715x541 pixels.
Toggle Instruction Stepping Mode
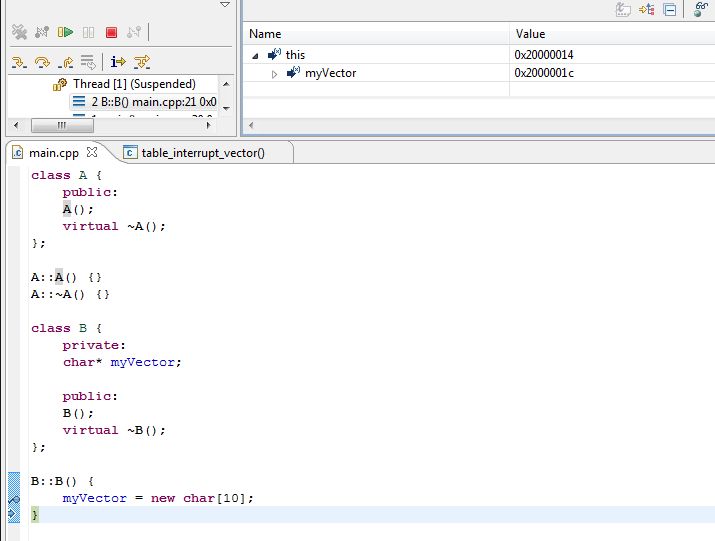118,62
